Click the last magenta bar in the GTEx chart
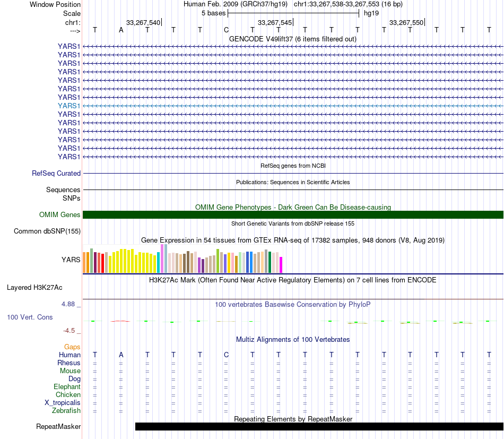 (281, 265)
